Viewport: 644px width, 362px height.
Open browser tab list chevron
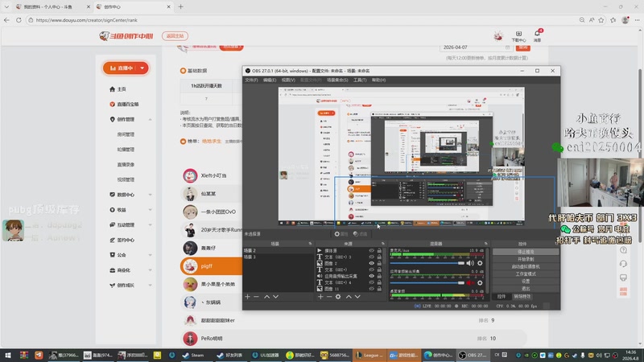tap(6, 6)
